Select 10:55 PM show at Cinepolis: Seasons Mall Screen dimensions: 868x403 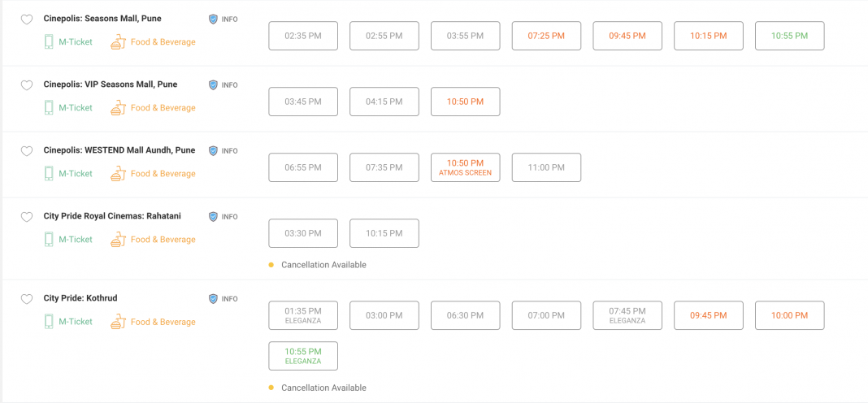point(789,36)
